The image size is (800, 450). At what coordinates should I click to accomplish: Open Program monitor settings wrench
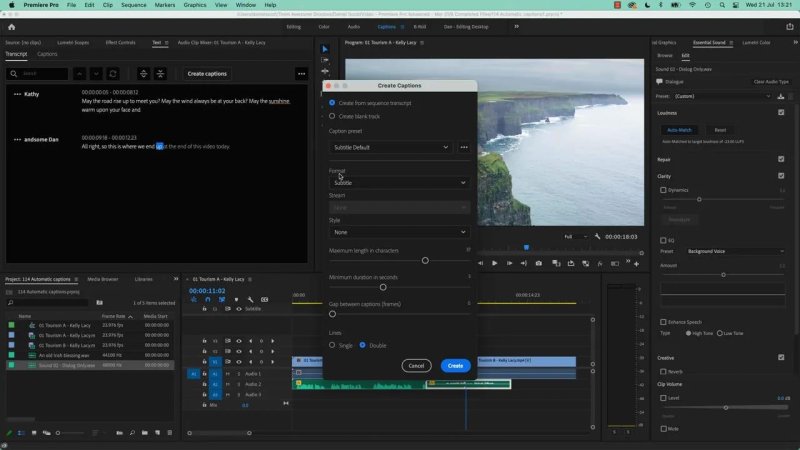[597, 237]
